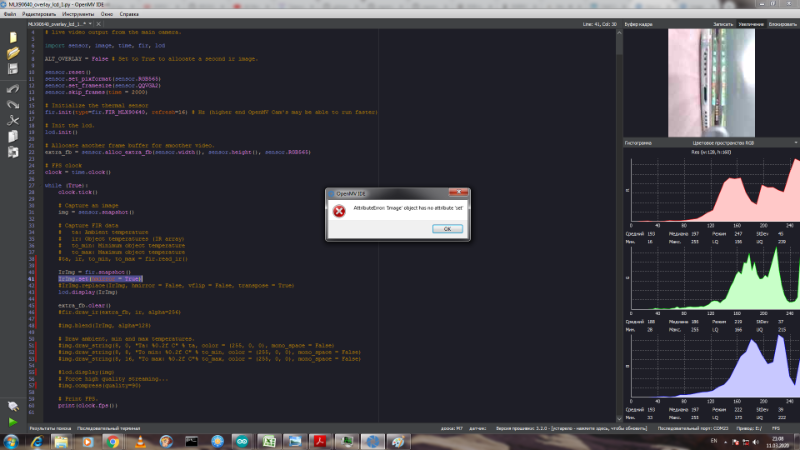The image size is (800, 450).
Task: Redo the last undone edit
Action: (13, 105)
